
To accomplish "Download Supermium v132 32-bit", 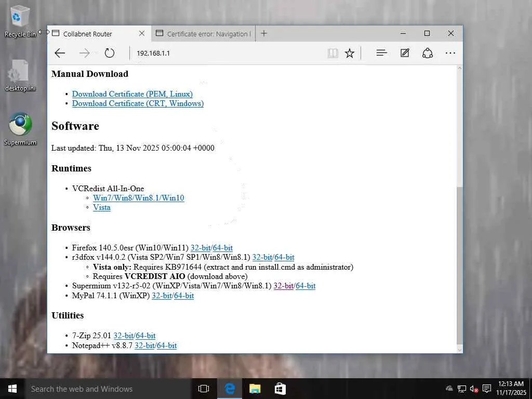I will click(284, 286).
